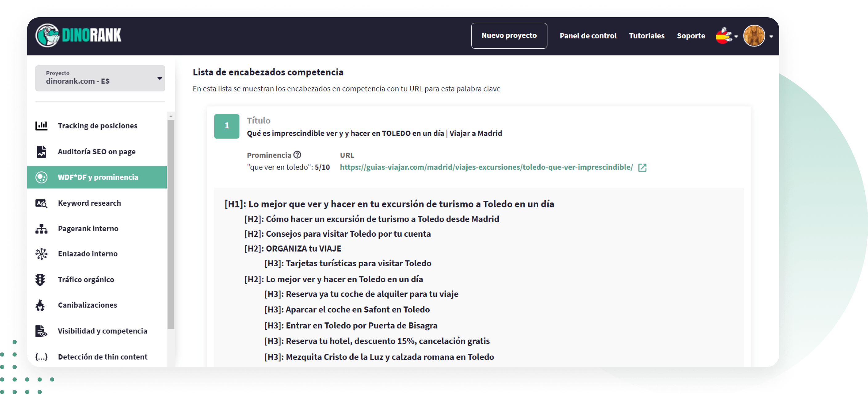Click the Lista de encabezados competencia heading
868x399 pixels.
(x=268, y=72)
